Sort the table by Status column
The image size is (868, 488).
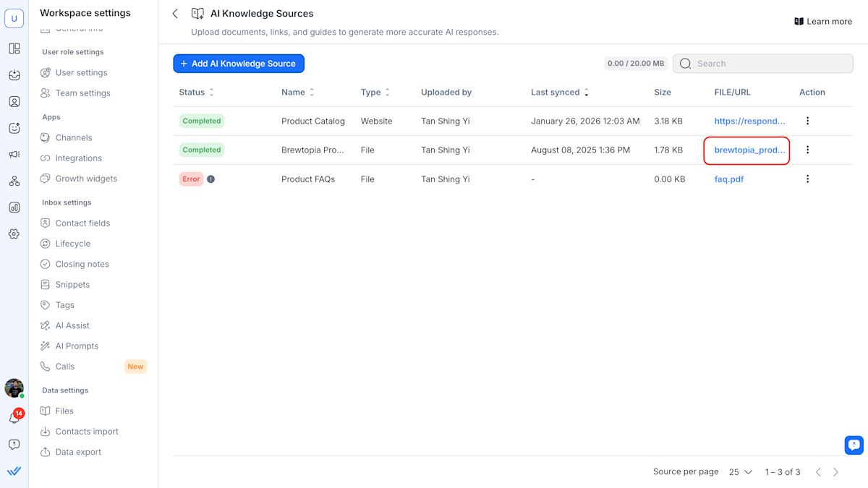click(x=211, y=93)
